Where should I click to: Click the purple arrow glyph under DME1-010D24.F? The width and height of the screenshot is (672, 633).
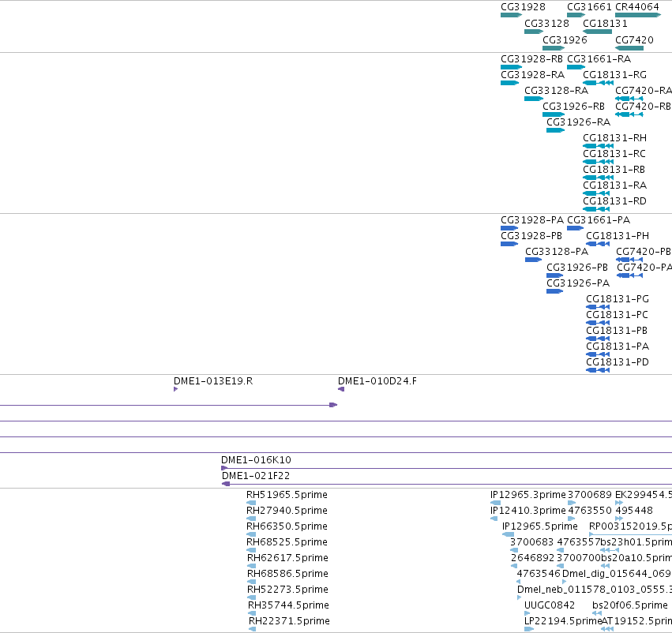coord(341,389)
